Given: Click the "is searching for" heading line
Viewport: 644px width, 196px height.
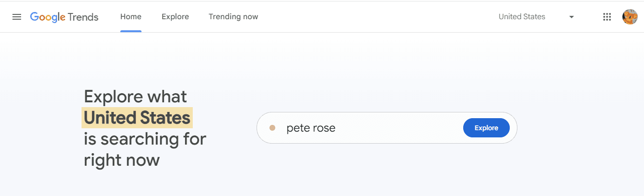Looking at the screenshot, I should [x=145, y=139].
